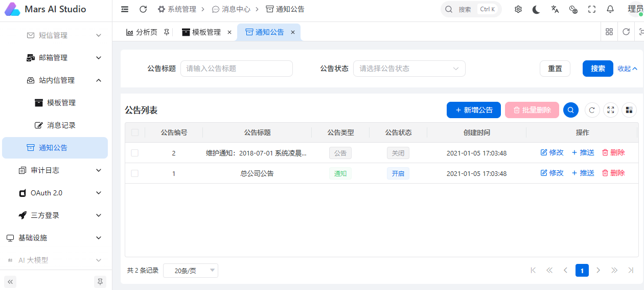
Task: Expand AI 大模型 menu
Action: 56,260
